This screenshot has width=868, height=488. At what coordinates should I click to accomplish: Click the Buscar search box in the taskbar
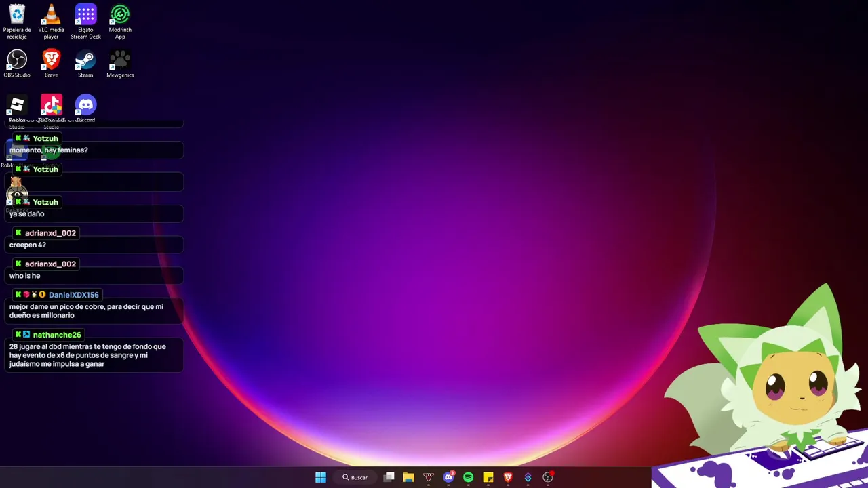[x=355, y=477]
